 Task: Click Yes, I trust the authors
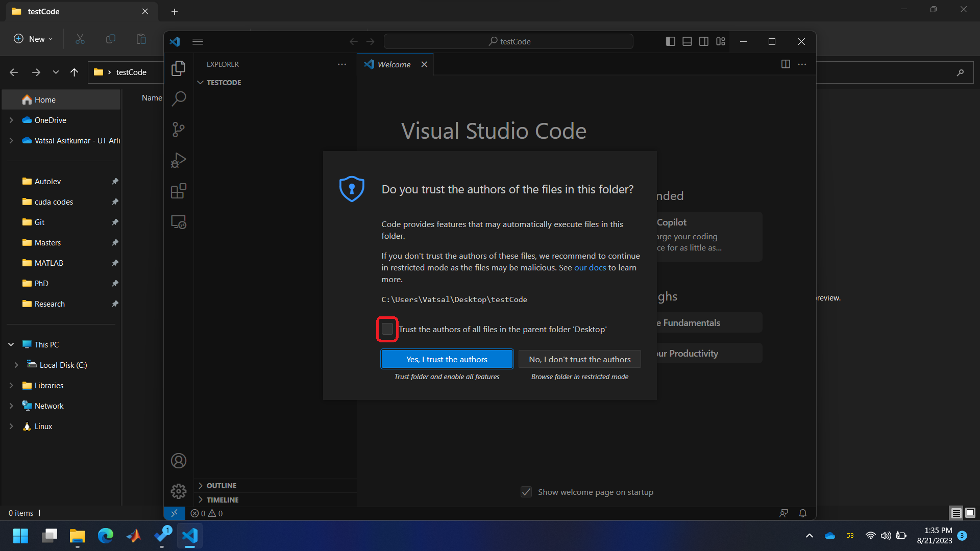(x=447, y=359)
